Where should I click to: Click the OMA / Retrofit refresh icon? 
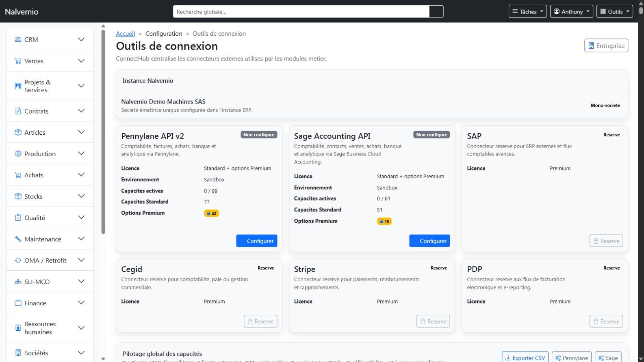(18, 260)
